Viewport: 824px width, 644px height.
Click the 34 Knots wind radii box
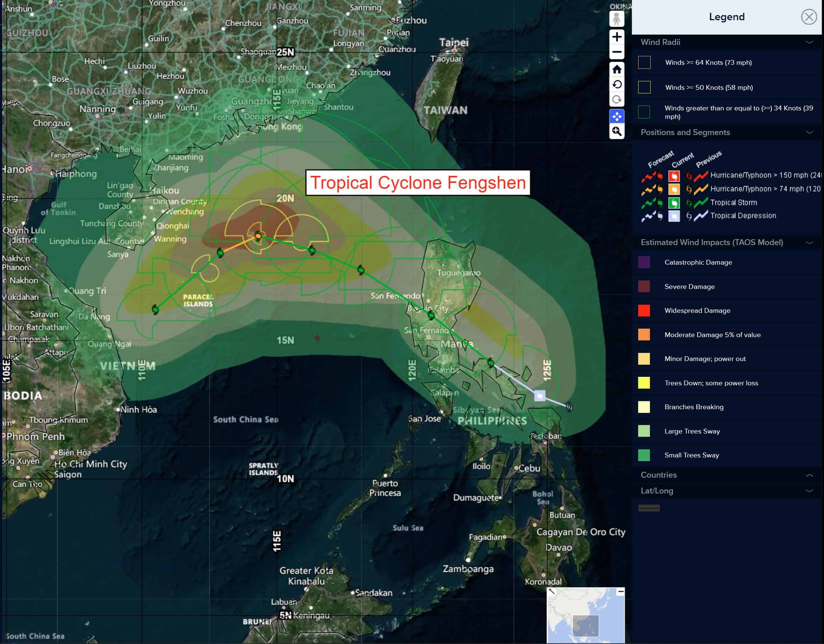pyautogui.click(x=644, y=112)
